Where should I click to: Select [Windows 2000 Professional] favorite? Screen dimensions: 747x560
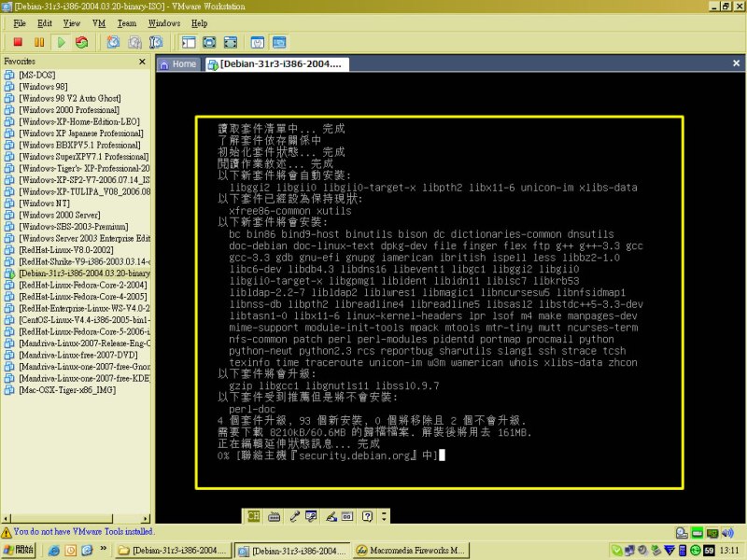69,110
